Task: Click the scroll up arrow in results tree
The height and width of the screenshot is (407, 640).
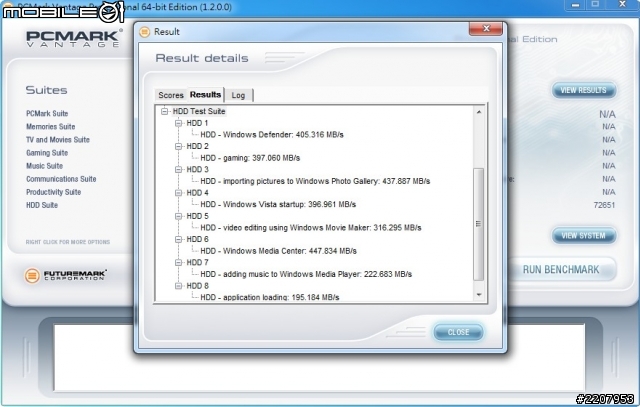Action: [479, 112]
